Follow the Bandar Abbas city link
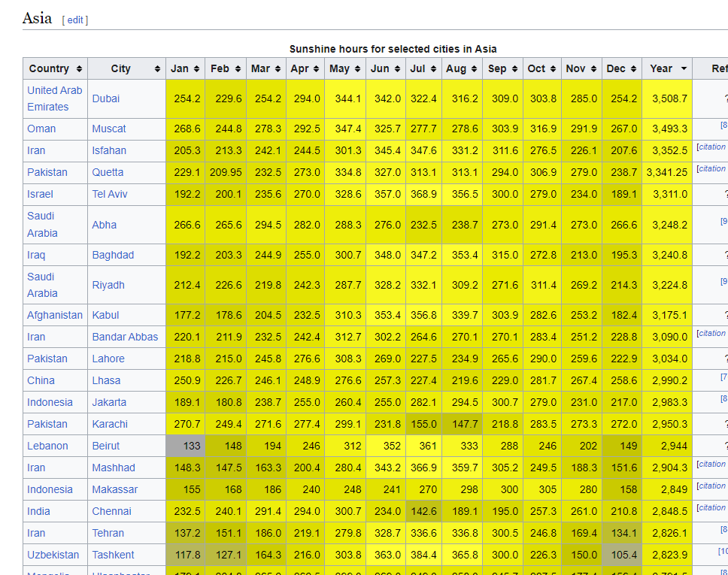 (125, 337)
